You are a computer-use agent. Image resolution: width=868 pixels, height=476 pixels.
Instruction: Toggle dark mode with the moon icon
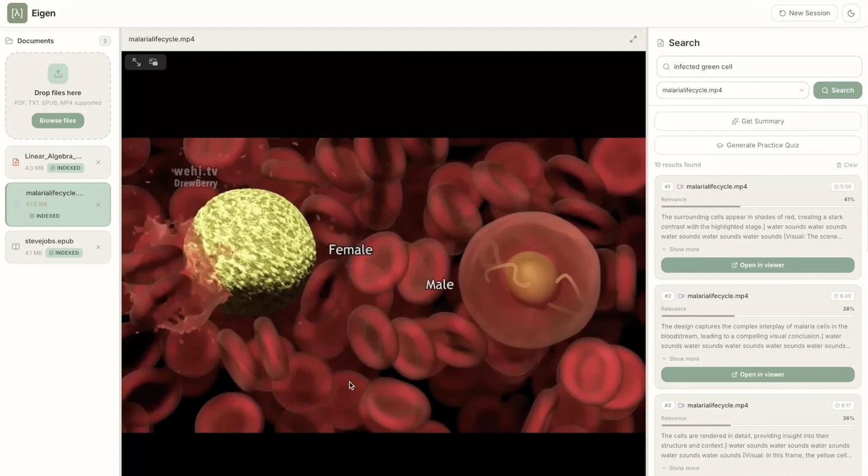click(x=851, y=13)
